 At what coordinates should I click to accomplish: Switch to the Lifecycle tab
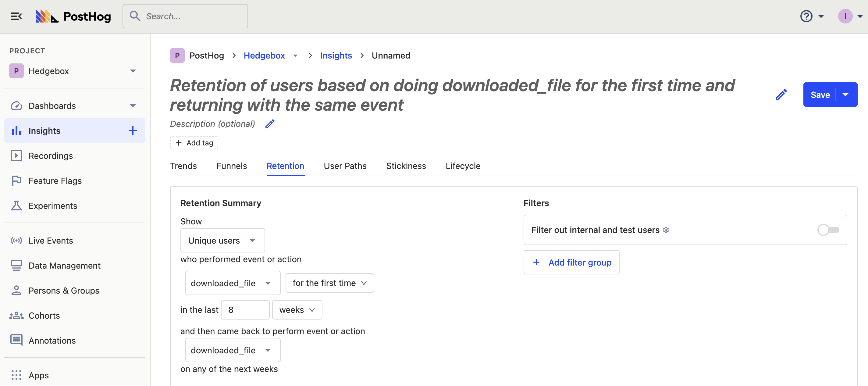[x=463, y=166]
